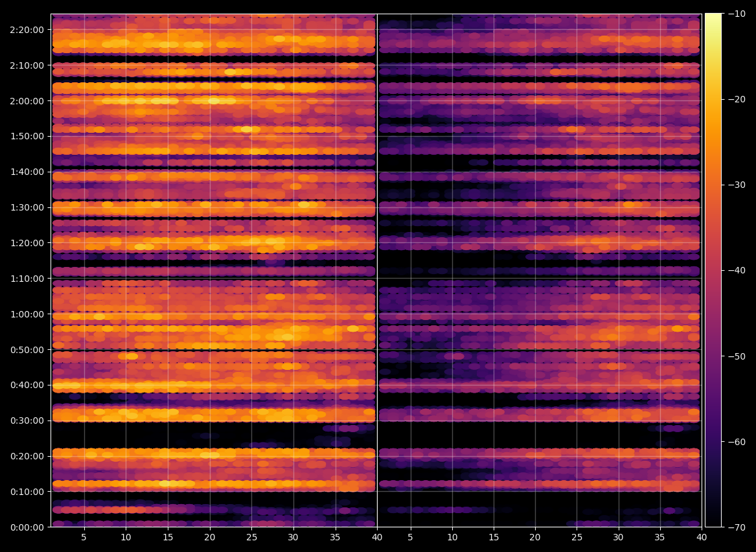Image resolution: width=756 pixels, height=552 pixels.
Task: Click the 1:10:00 y-axis time label
Action: point(27,279)
